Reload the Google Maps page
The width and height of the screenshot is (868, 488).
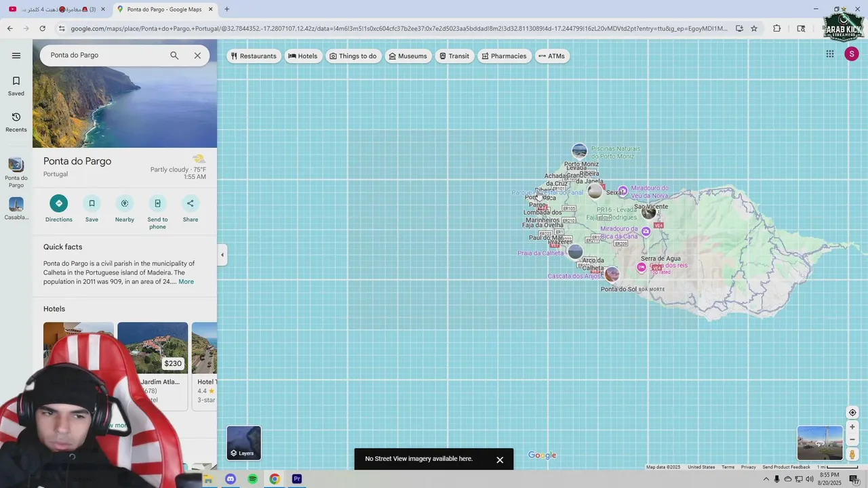click(42, 28)
